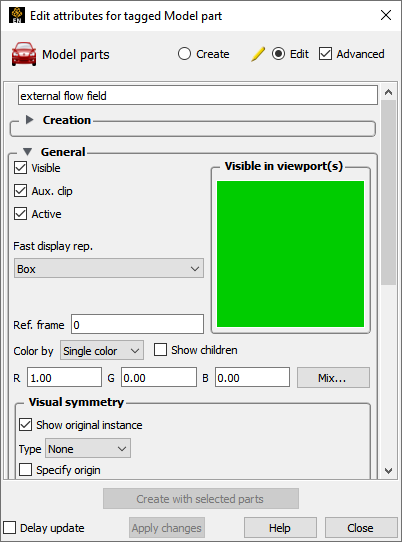
Task: Open the Color by Single color dropdown
Action: coord(102,351)
